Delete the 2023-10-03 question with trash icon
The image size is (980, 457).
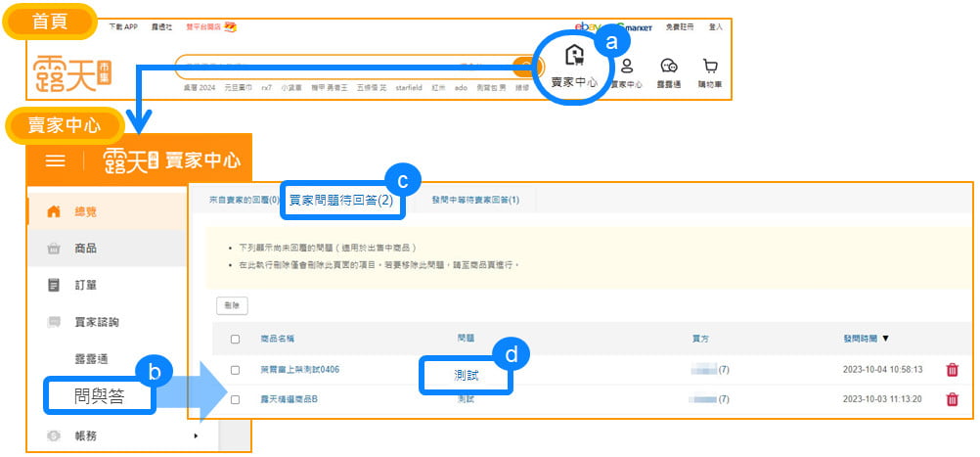tap(952, 399)
